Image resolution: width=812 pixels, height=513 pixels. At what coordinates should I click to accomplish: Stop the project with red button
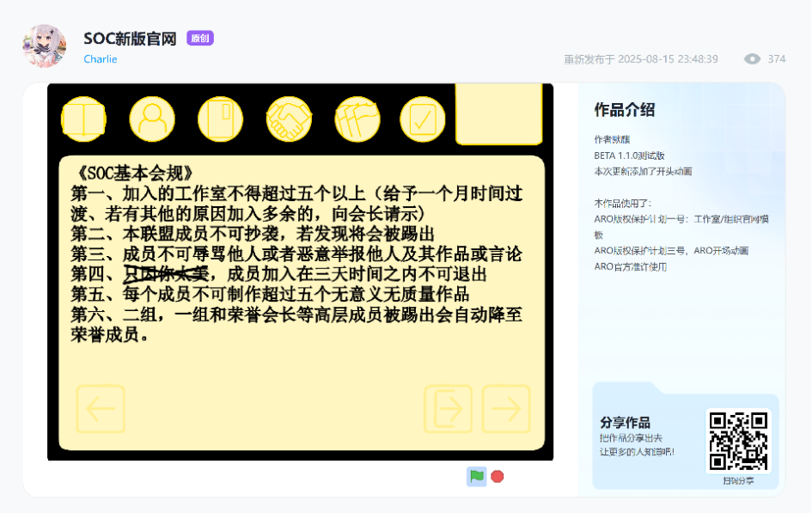pyautogui.click(x=498, y=476)
